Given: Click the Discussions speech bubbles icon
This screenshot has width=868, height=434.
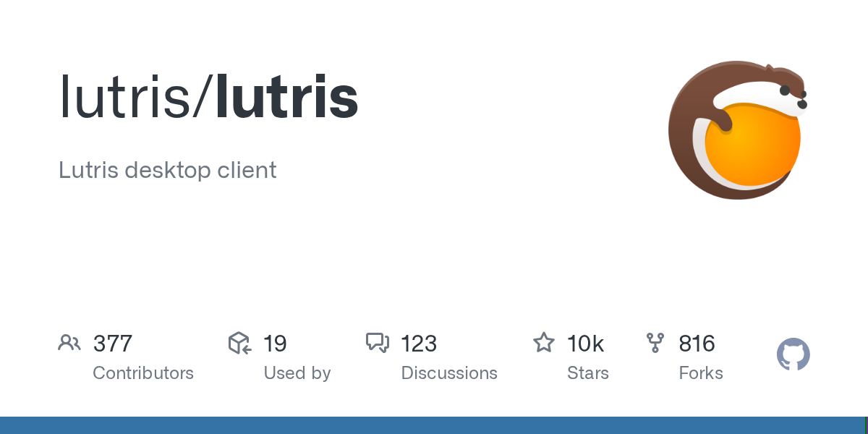Looking at the screenshot, I should pos(378,343).
